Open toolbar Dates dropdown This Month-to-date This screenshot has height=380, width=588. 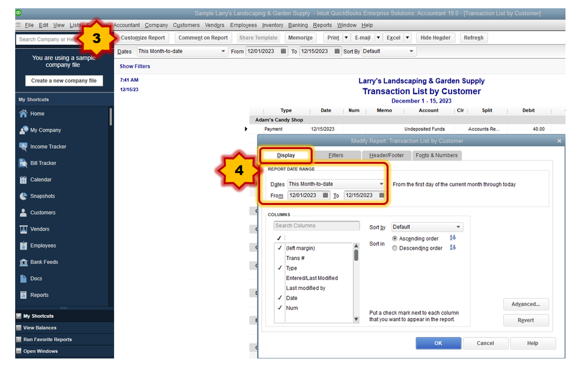182,51
